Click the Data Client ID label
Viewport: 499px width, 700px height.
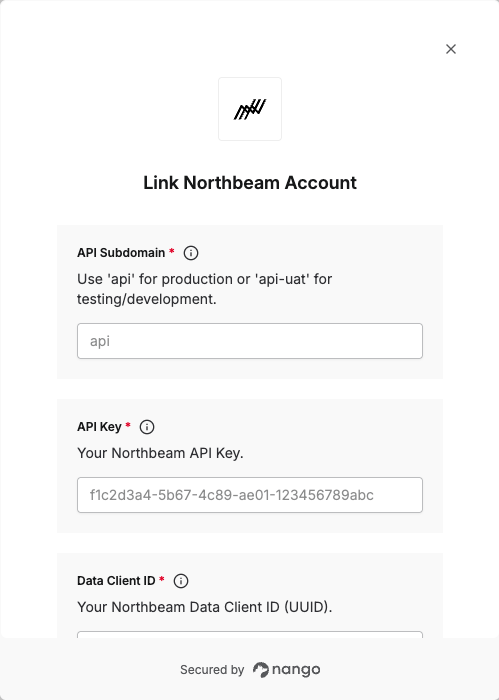point(116,581)
